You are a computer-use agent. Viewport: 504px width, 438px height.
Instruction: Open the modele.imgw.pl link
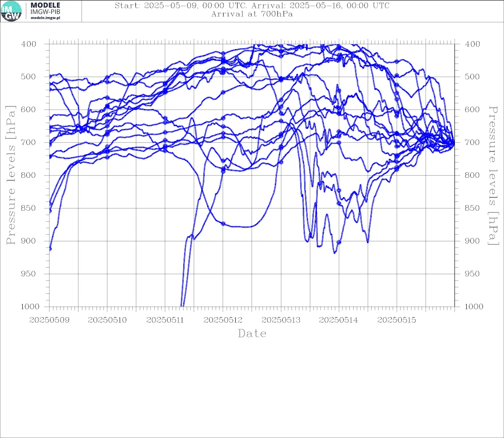point(45,18)
